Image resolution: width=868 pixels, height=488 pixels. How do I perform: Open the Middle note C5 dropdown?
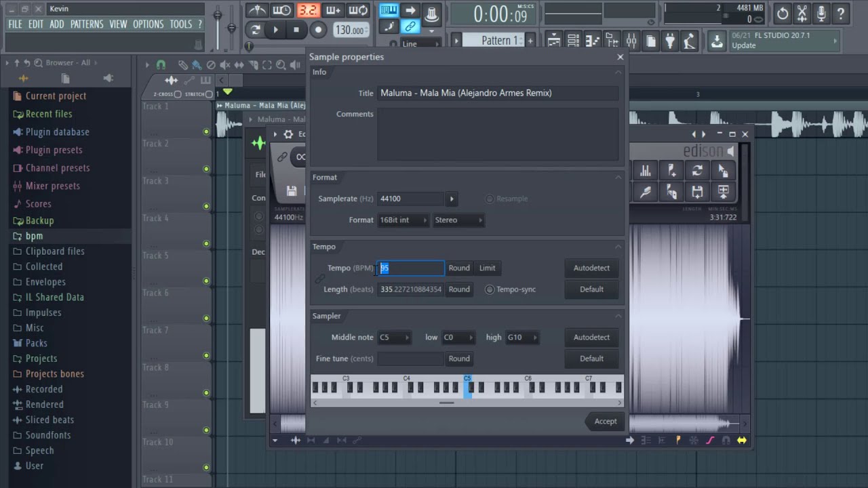tap(395, 338)
